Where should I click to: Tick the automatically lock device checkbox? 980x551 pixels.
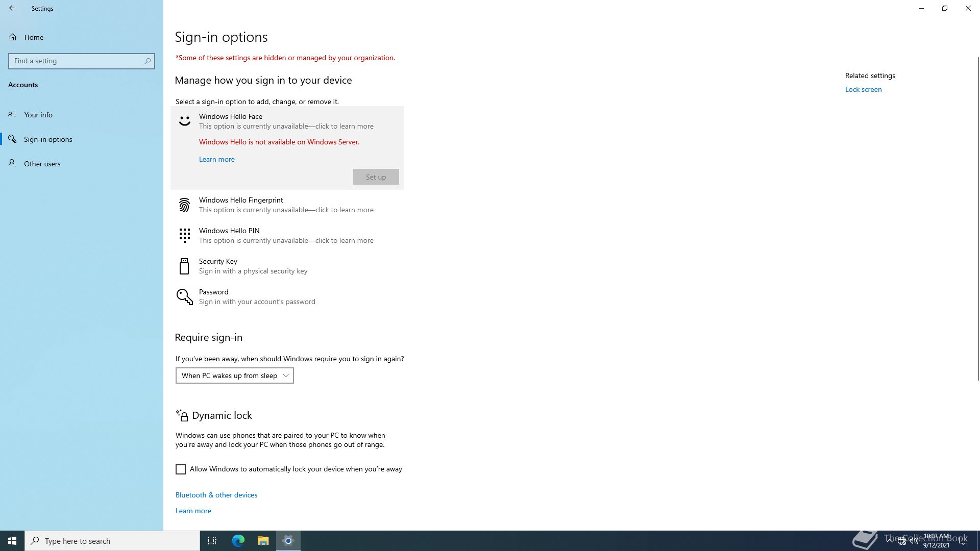[x=181, y=469]
